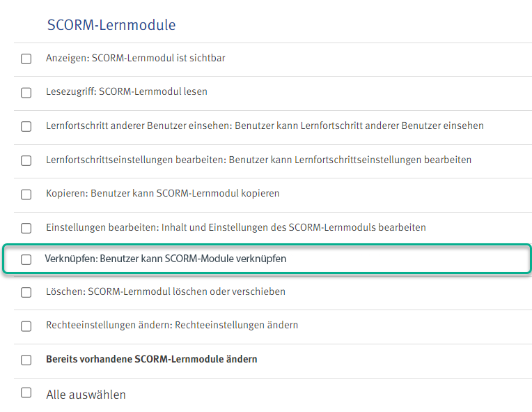Enable the 'Einstellungen bearbeiten' checkbox

pyautogui.click(x=26, y=228)
